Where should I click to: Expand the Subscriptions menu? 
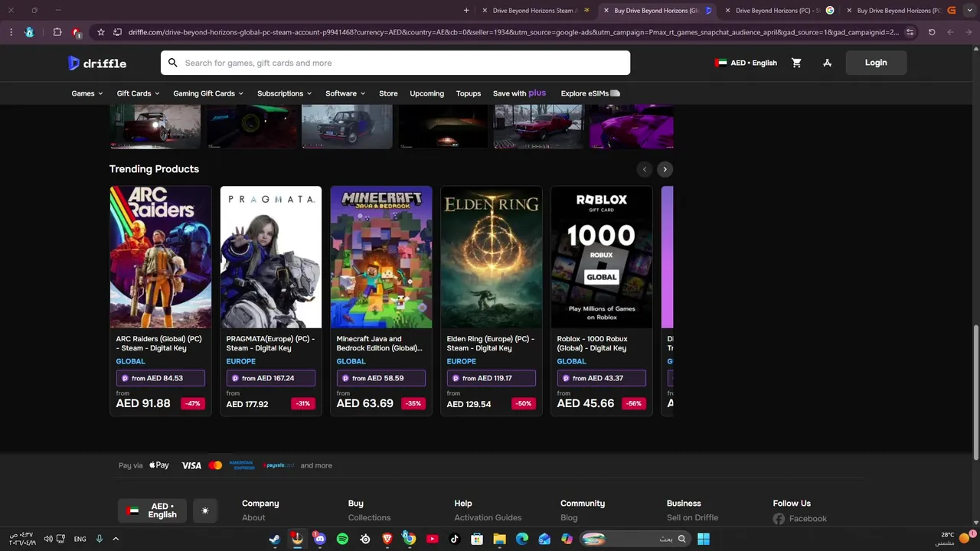coord(285,93)
